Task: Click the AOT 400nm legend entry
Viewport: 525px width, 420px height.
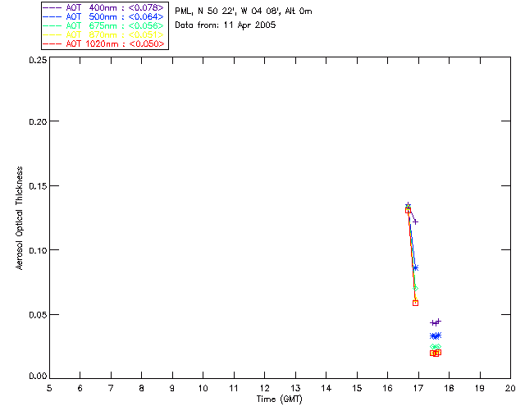Action: pyautogui.click(x=103, y=7)
